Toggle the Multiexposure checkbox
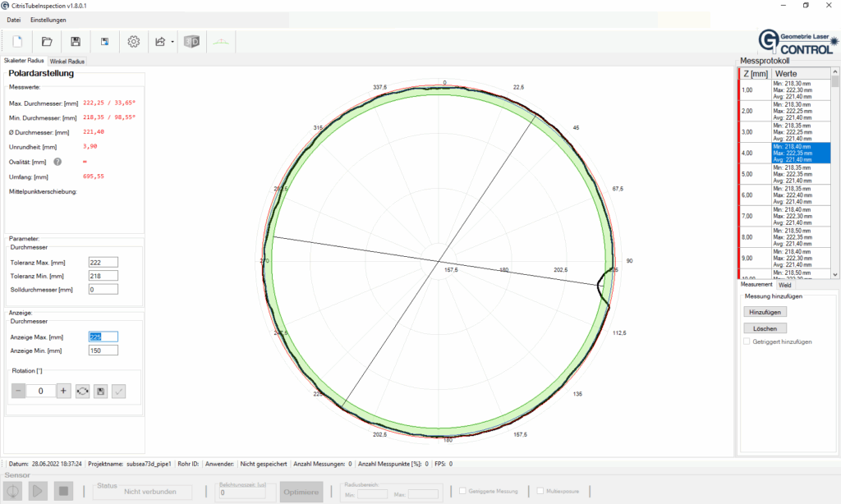 (540, 491)
